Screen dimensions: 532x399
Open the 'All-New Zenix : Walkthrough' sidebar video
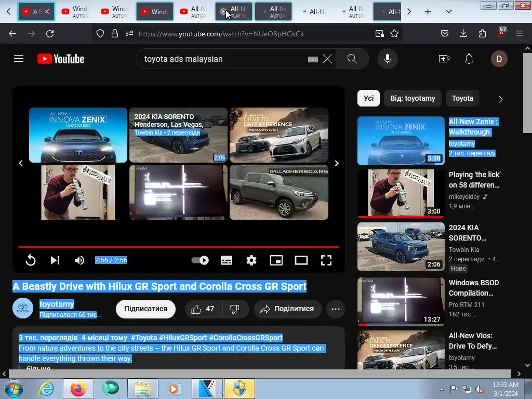[473, 127]
